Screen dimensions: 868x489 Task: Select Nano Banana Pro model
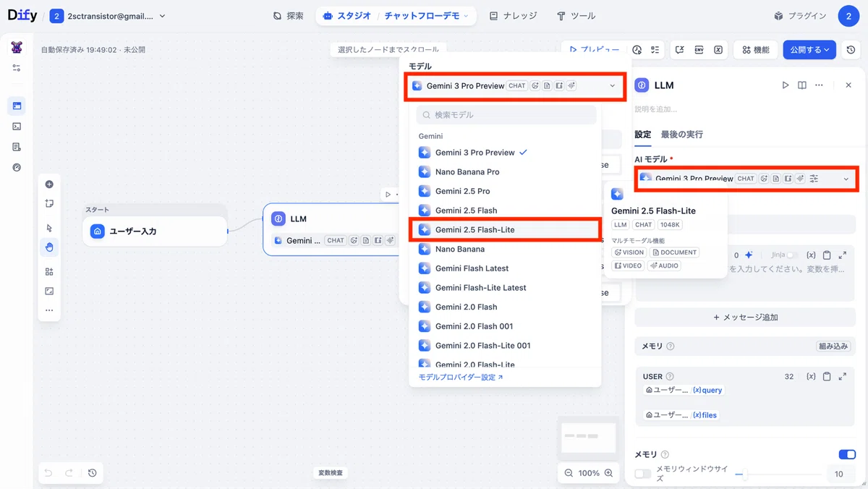[505, 172]
